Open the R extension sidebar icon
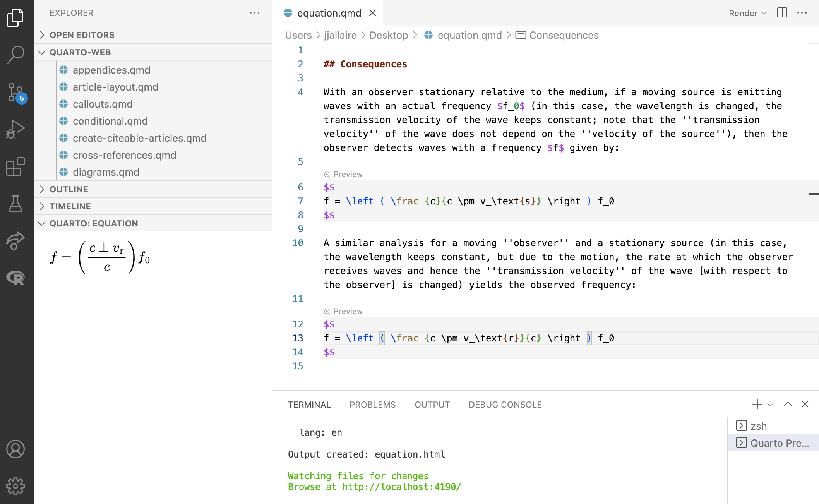 [x=16, y=278]
